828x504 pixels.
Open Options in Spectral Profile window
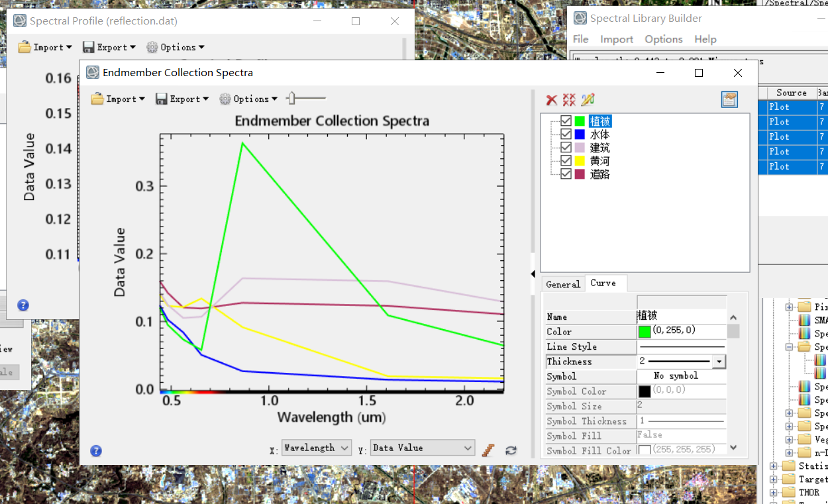(x=175, y=47)
